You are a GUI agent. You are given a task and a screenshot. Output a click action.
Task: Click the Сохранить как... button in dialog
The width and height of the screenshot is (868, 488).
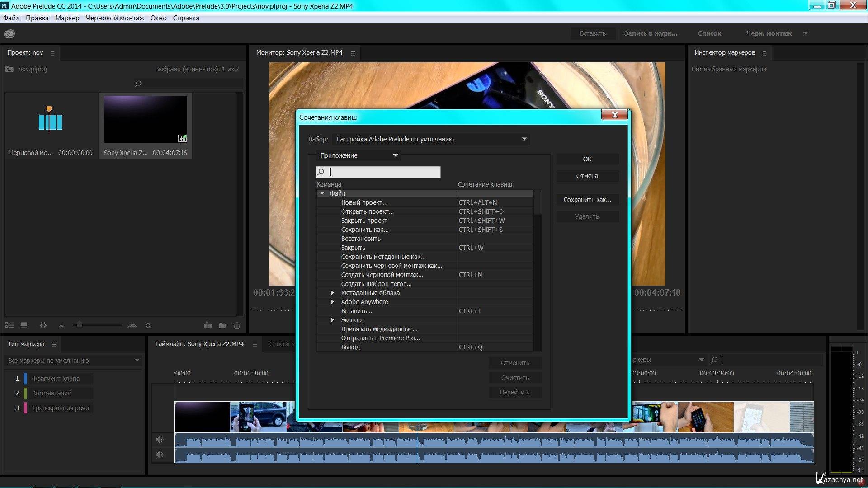pos(587,200)
